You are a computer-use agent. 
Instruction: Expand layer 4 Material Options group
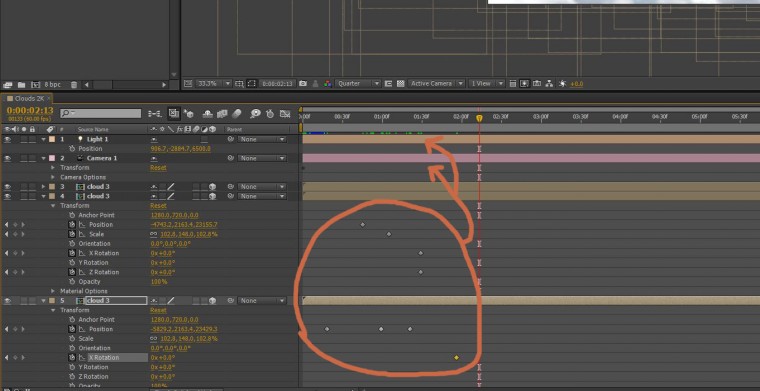(53, 291)
